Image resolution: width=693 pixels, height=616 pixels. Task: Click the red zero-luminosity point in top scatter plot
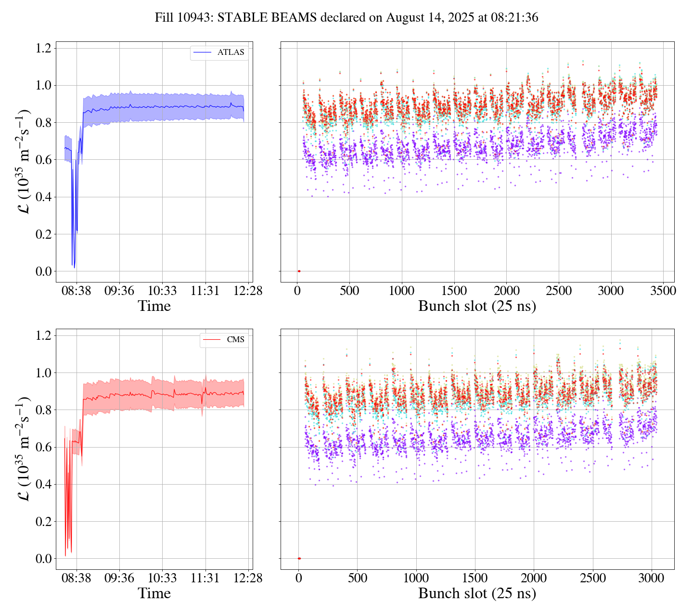299,271
